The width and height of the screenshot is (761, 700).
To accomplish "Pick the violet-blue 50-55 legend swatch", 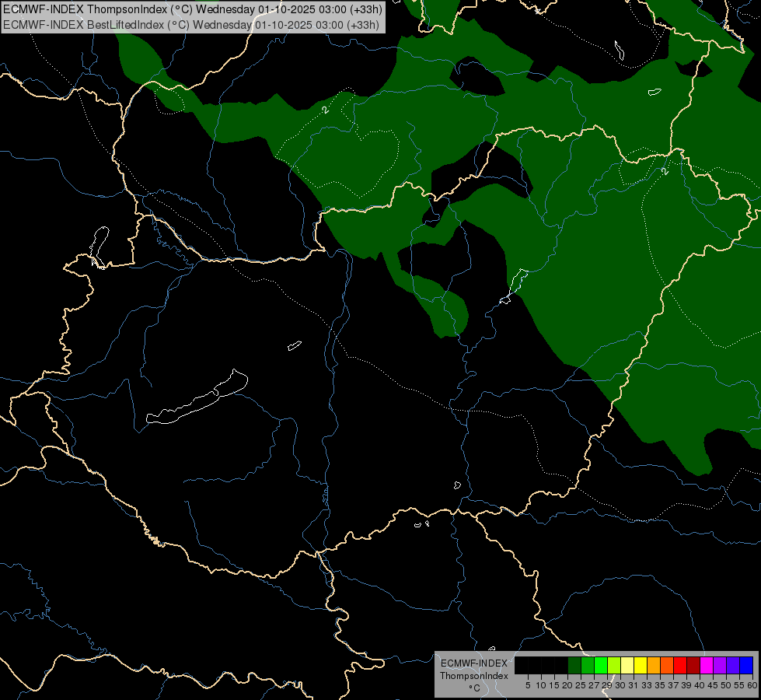I will [733, 665].
